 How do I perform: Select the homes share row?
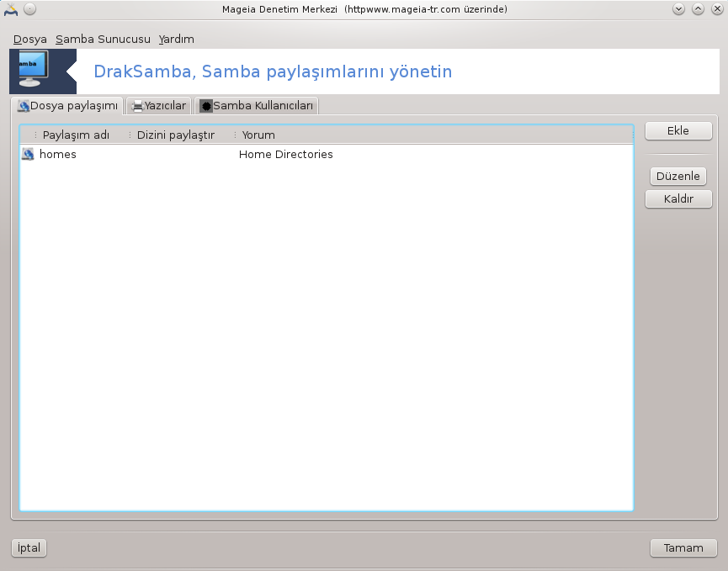(327, 155)
